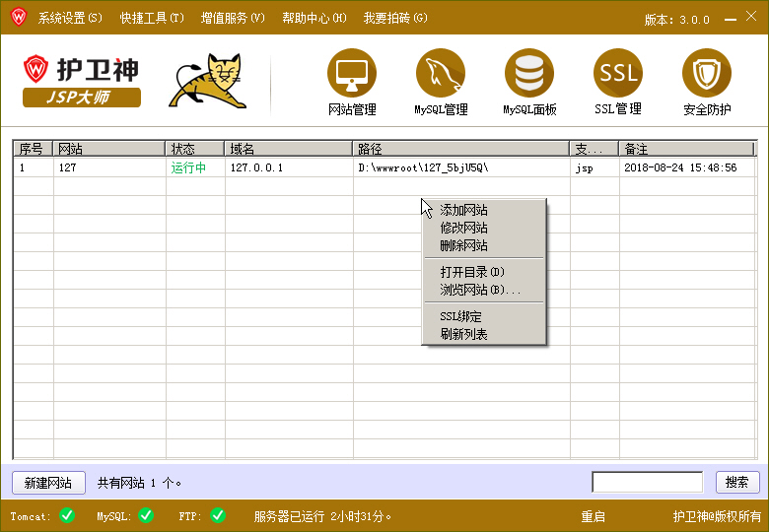The height and width of the screenshot is (532, 769).
Task: Click the MySQL green status checkmark
Action: tap(145, 515)
